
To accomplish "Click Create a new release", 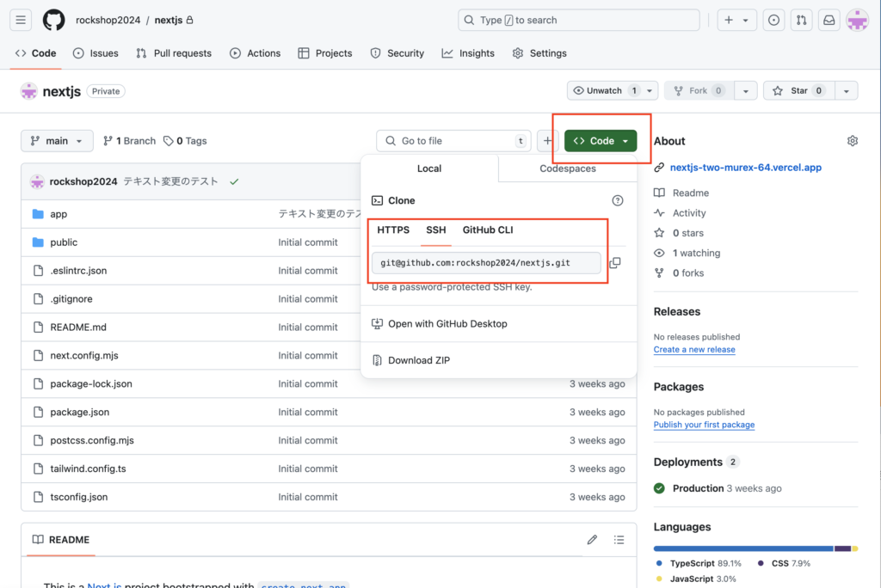I will tap(694, 349).
